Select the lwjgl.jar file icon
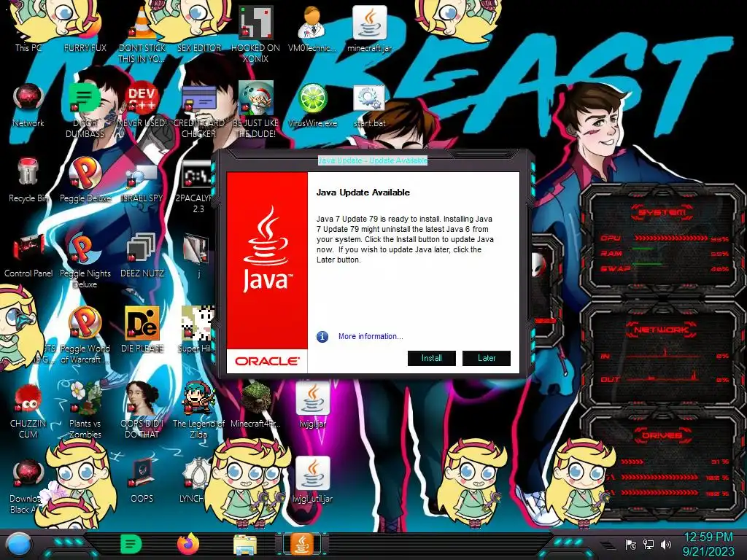The width and height of the screenshot is (747, 560). [312, 405]
